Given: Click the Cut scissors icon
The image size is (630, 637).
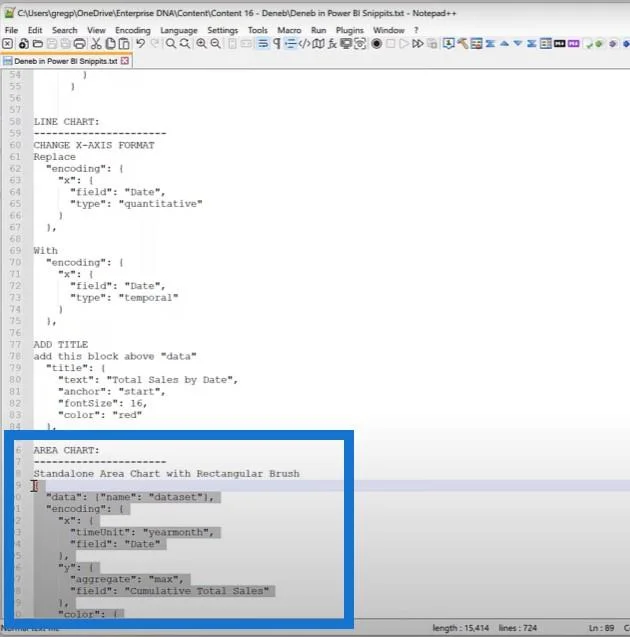Looking at the screenshot, I should point(96,43).
